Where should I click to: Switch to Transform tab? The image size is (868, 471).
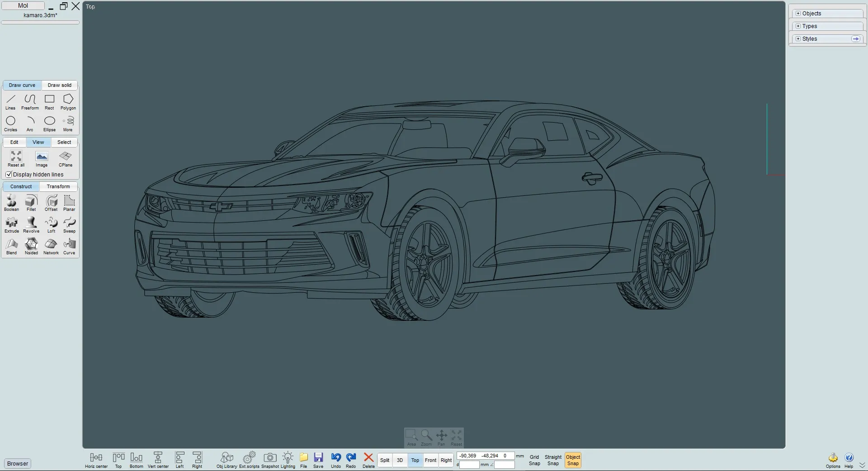click(x=58, y=186)
